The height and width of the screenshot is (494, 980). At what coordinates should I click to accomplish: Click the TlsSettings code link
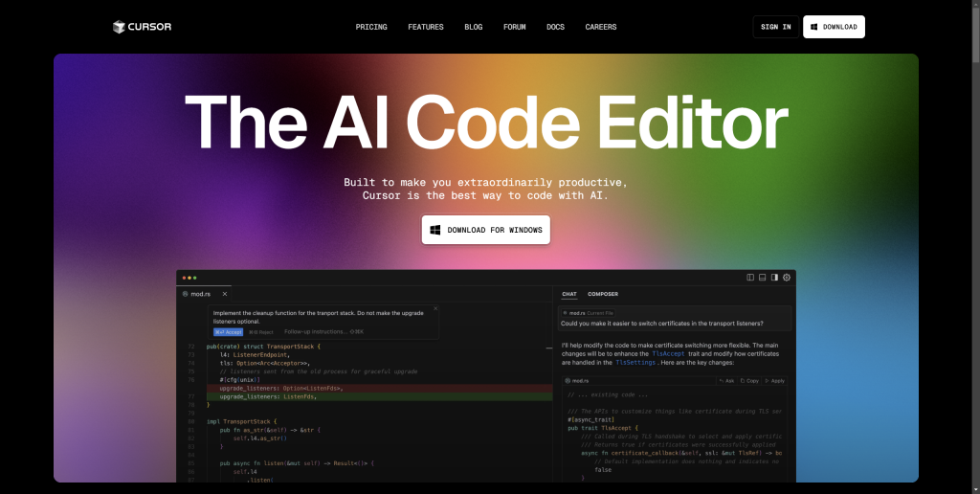click(x=635, y=362)
